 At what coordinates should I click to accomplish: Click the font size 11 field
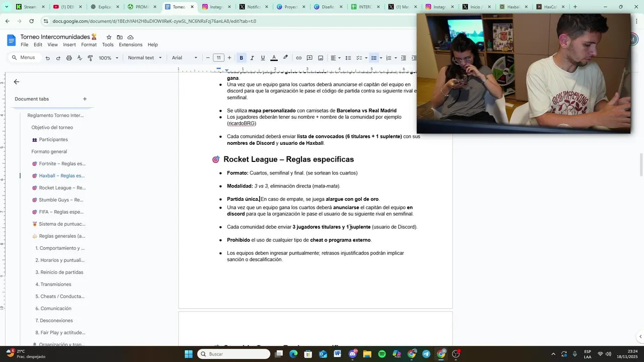(x=218, y=58)
